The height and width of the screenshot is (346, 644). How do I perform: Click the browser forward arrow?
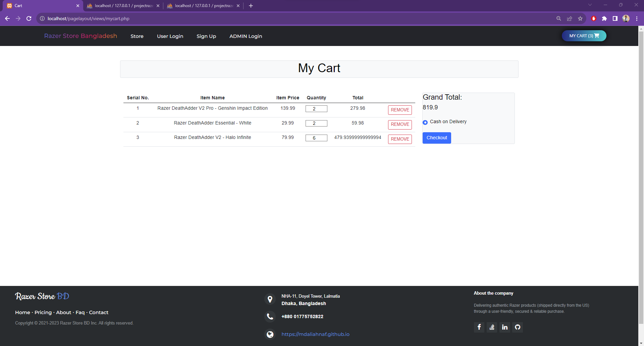18,18
